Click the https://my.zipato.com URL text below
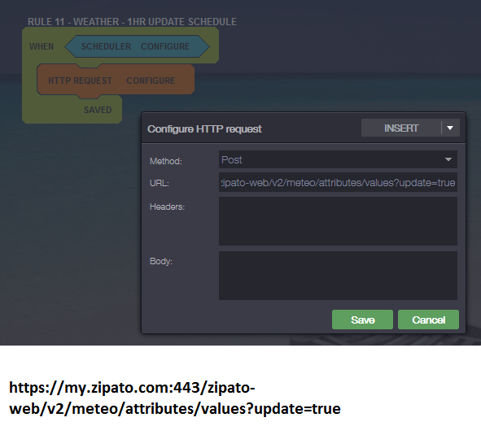This screenshot has width=481, height=448. (175, 398)
